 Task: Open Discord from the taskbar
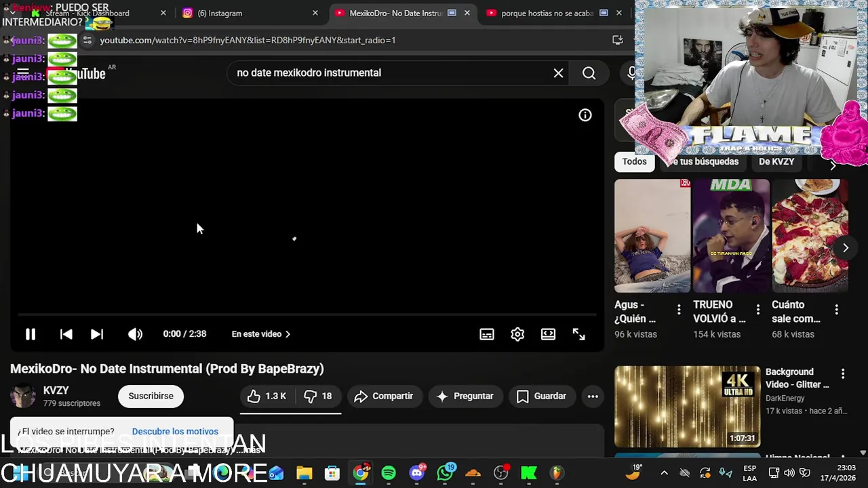pyautogui.click(x=417, y=473)
